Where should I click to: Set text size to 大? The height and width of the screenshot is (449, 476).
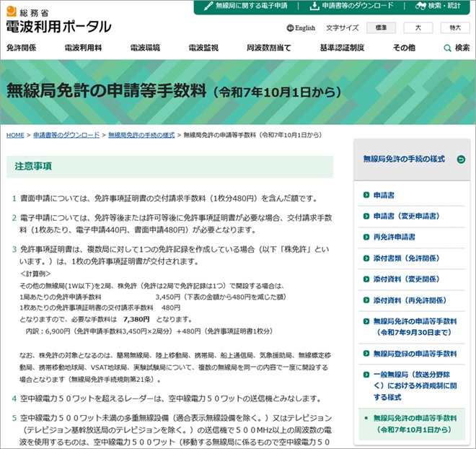[418, 28]
